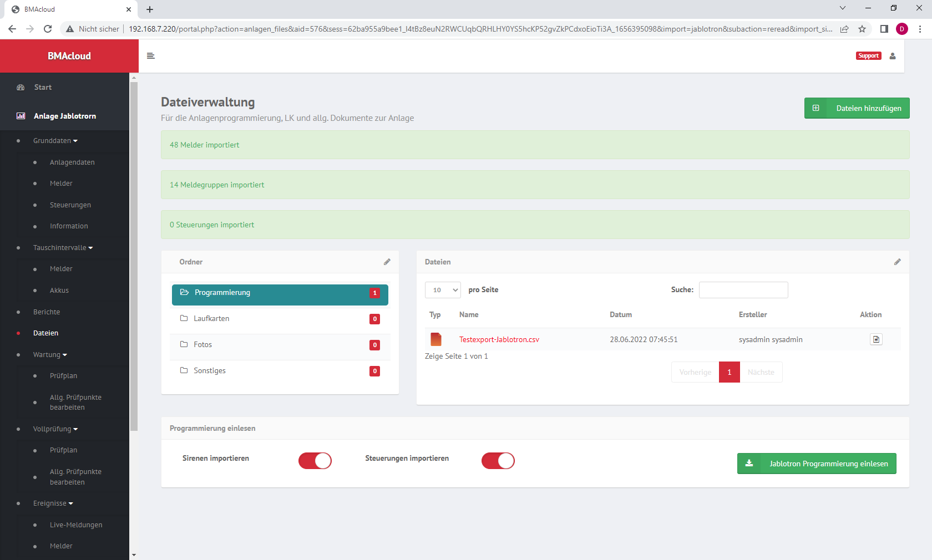Open the entries per page dropdown
932x560 pixels.
click(x=443, y=290)
